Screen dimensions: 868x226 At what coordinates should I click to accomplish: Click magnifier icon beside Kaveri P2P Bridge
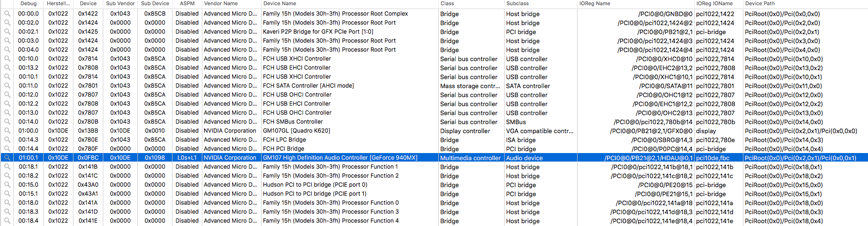pyautogui.click(x=7, y=32)
